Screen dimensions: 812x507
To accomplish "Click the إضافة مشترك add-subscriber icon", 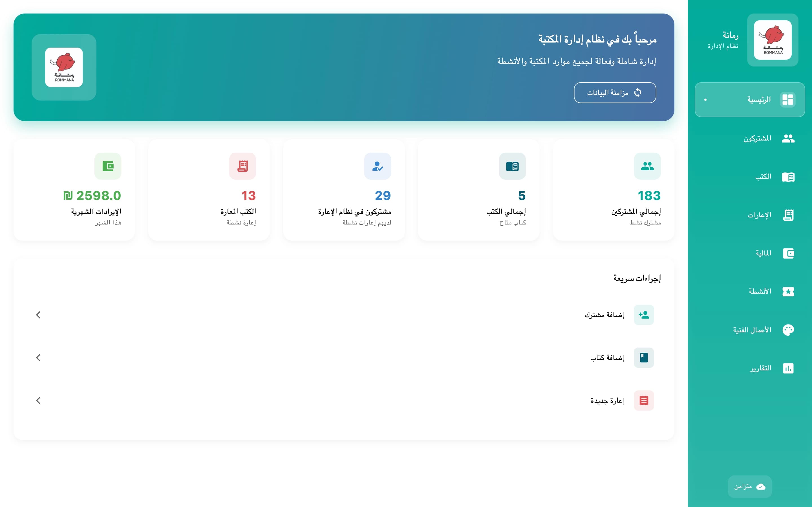I will [x=644, y=315].
